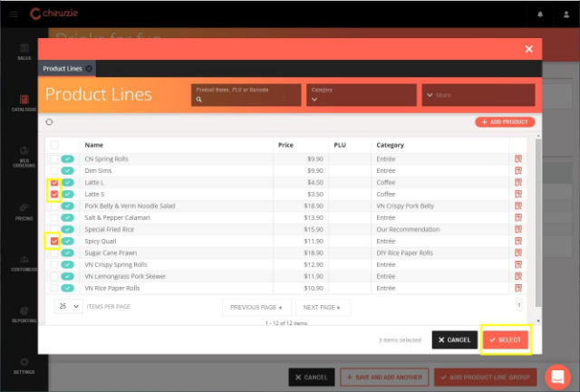
Task: Go to Previous Page
Action: point(256,308)
